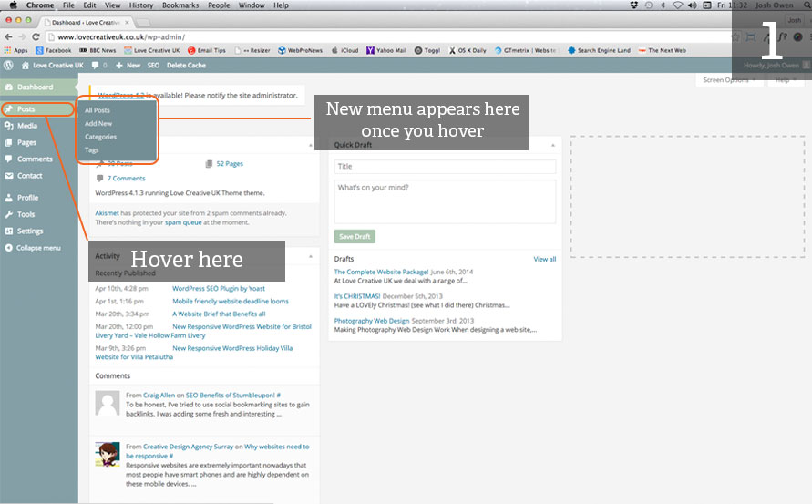Viewport: 812px width, 504px height.
Task: Click the WordPress logo in admin bar
Action: pos(8,66)
